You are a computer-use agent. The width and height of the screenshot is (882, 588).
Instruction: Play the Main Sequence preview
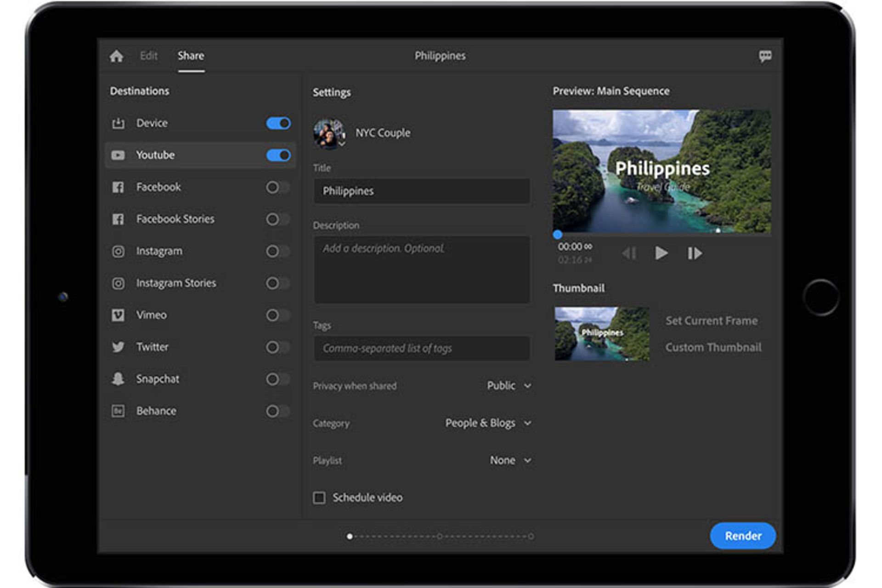(661, 253)
